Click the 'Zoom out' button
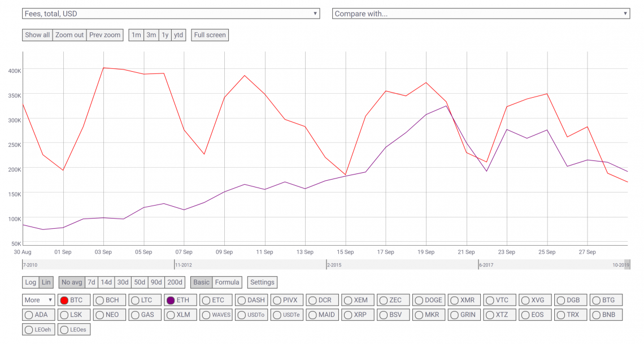Viewport: 644px width, 344px height. [69, 35]
